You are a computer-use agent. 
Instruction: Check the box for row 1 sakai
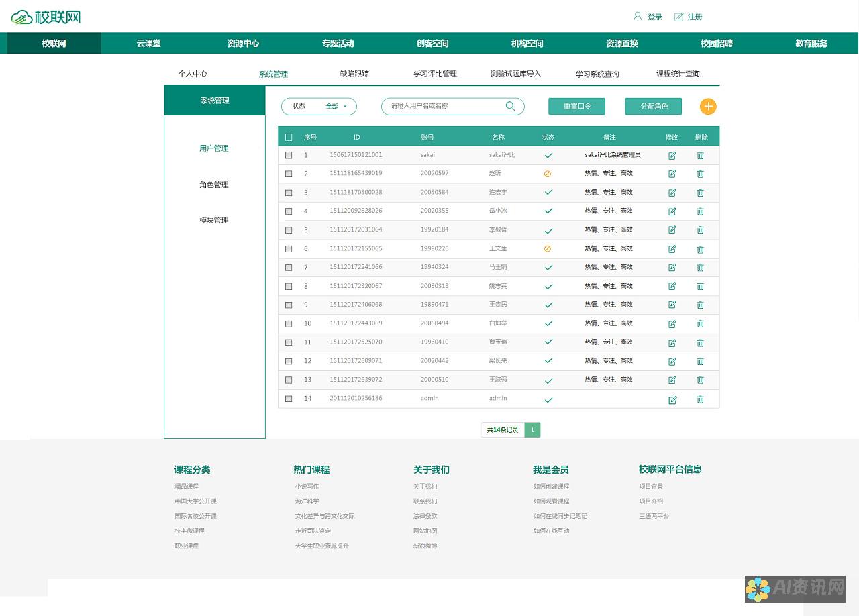pos(289,155)
